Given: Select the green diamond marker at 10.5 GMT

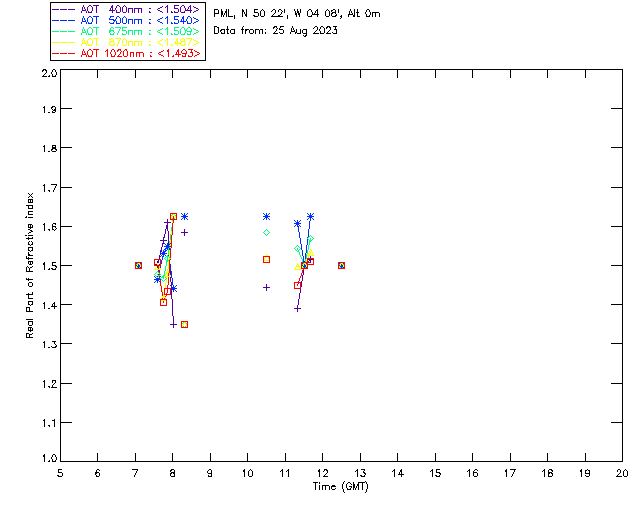Looking at the screenshot, I should point(267,233).
